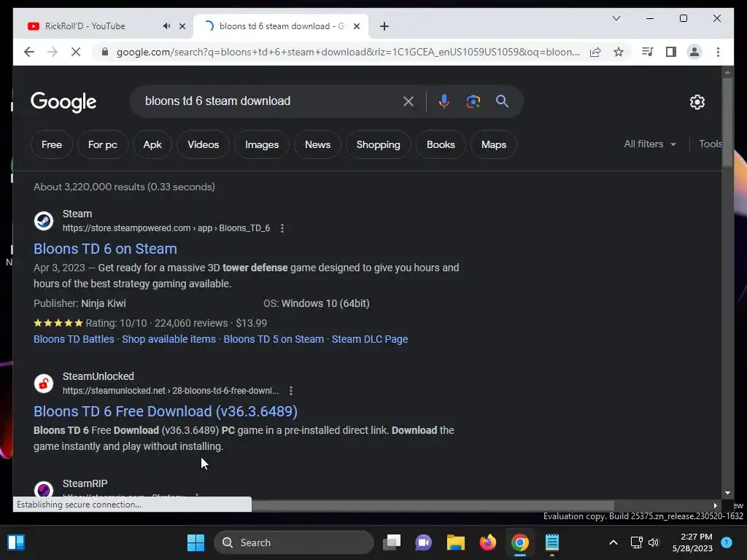Close the bloons td 6 search tab
747x560 pixels.
[x=356, y=26]
